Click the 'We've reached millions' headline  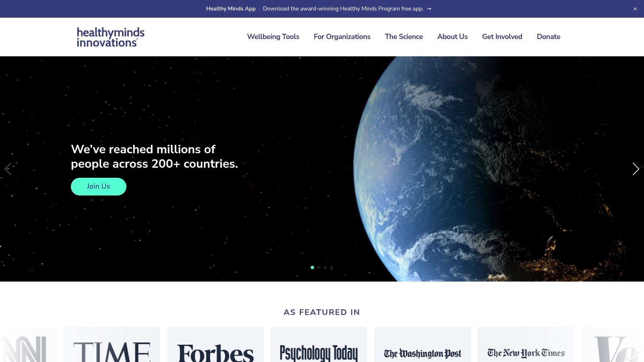[x=155, y=156]
